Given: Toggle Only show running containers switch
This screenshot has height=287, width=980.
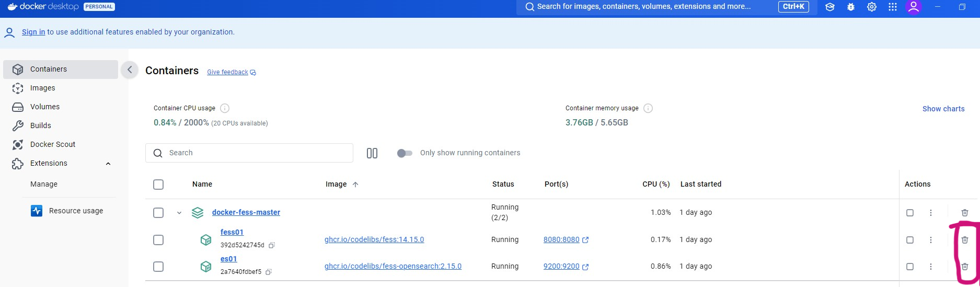Looking at the screenshot, I should pyautogui.click(x=405, y=153).
